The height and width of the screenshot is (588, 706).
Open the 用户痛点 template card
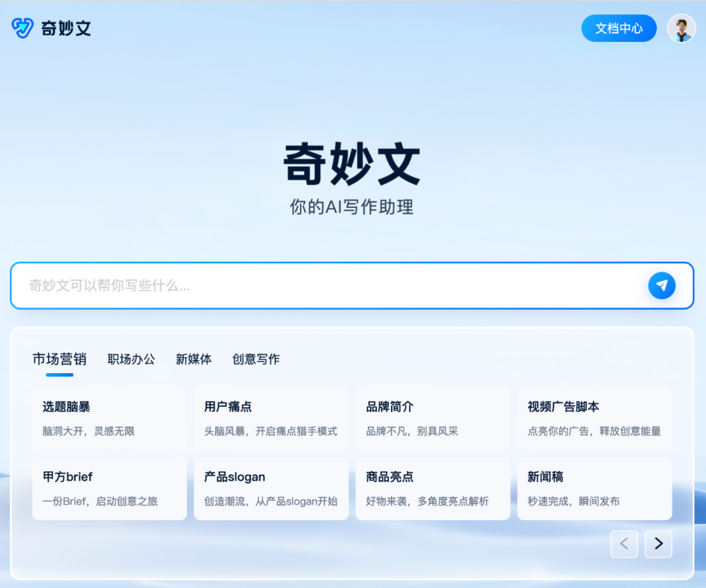[271, 418]
